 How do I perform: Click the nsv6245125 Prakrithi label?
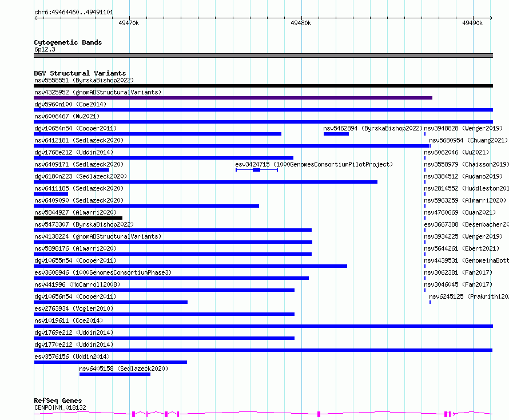[x=469, y=296]
